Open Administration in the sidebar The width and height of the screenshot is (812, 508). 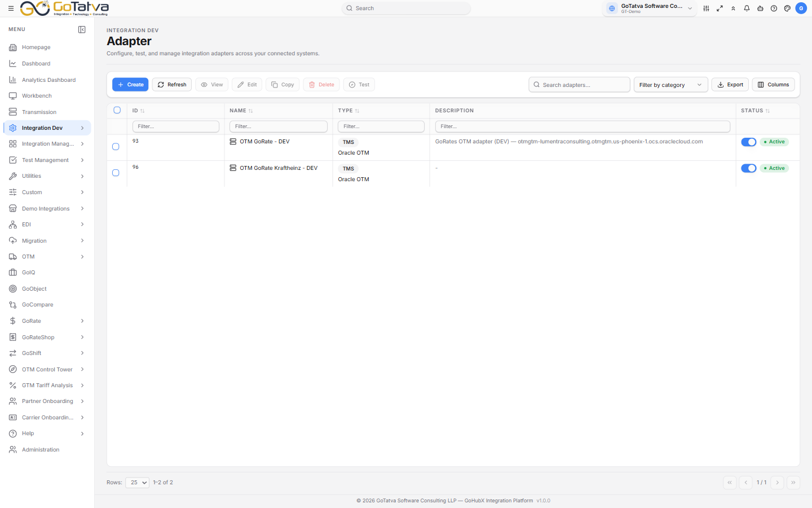[47, 450]
